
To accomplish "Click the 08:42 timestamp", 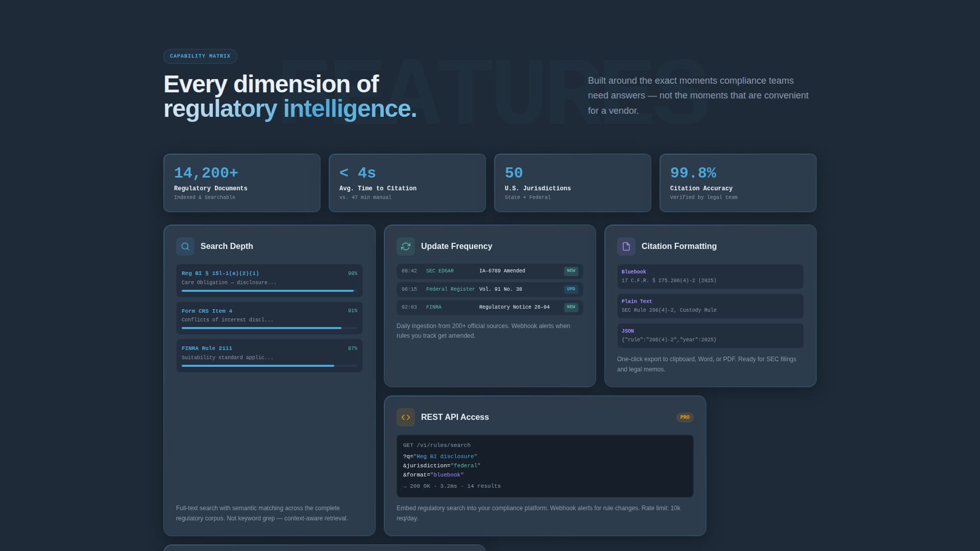I will click(409, 271).
